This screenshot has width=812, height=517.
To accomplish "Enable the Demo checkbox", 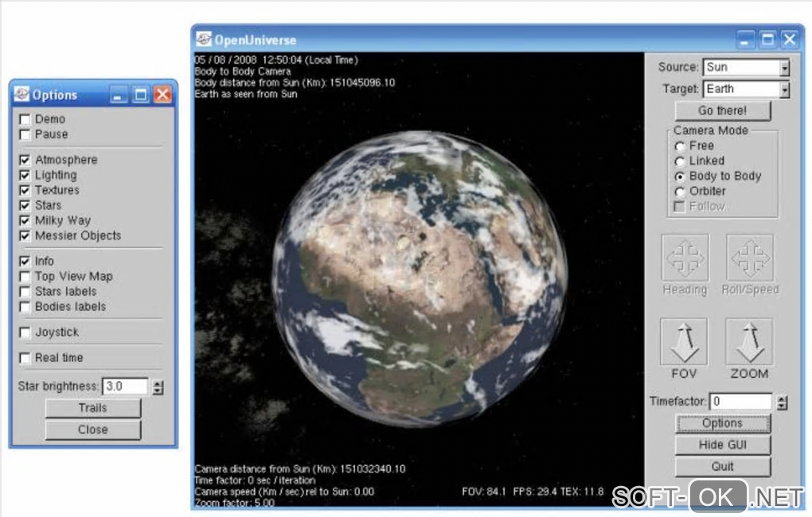I will [x=25, y=119].
